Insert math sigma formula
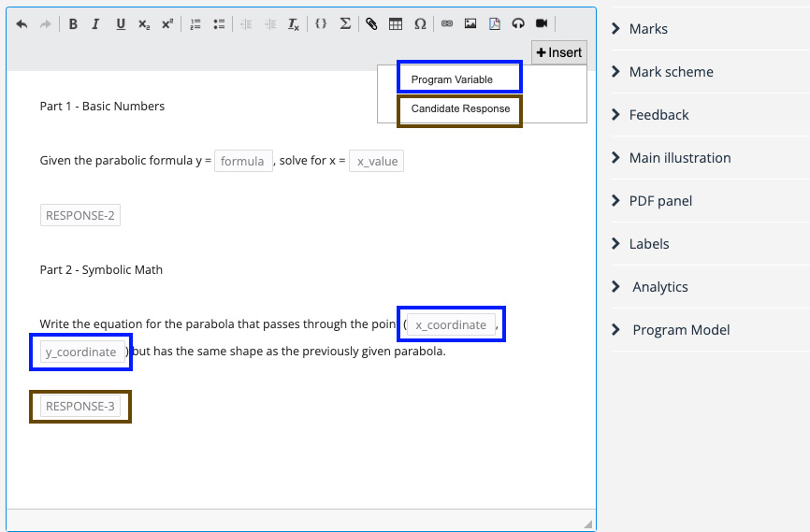This screenshot has height=532, width=810. click(x=345, y=24)
